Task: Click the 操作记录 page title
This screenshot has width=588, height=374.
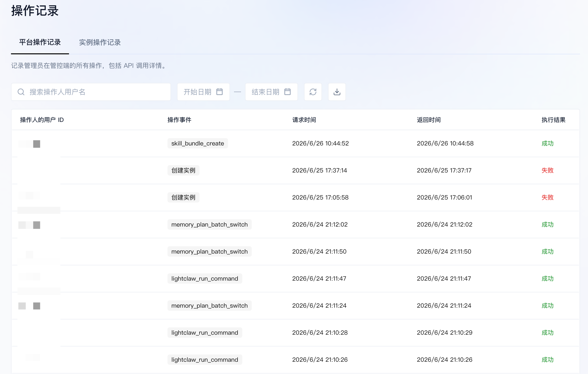Action: click(x=35, y=11)
